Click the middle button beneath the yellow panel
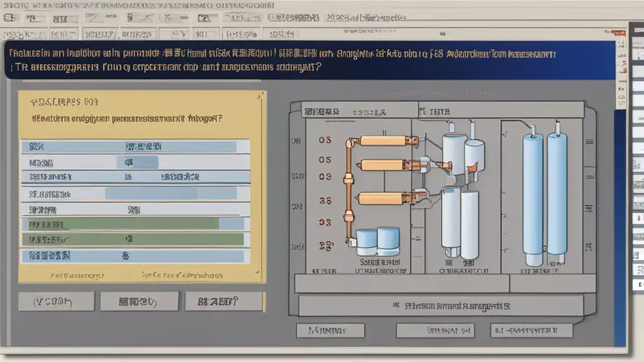Screen dimensions: 644x362 click(x=139, y=302)
